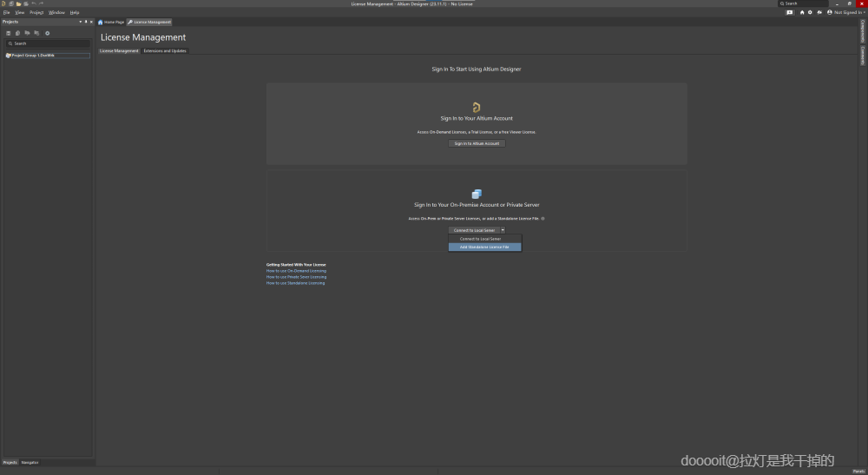The width and height of the screenshot is (868, 475).
Task: Switch to the Home Page document tab
Action: pyautogui.click(x=111, y=23)
